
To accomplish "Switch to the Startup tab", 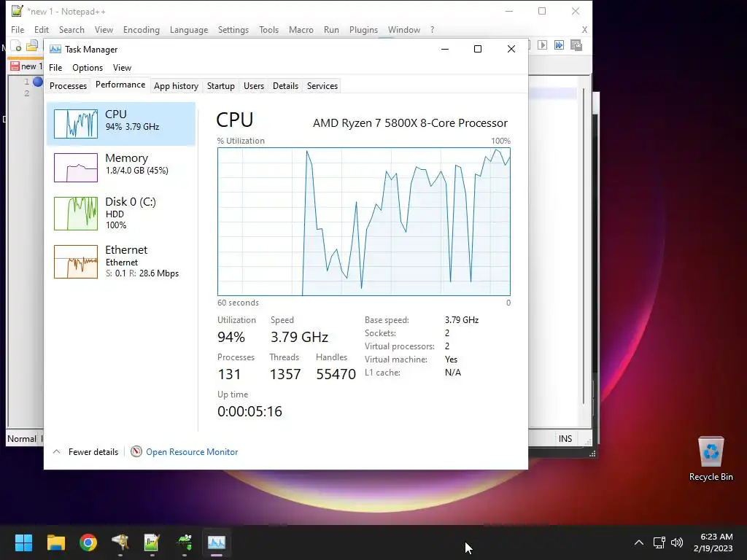I will tap(220, 86).
